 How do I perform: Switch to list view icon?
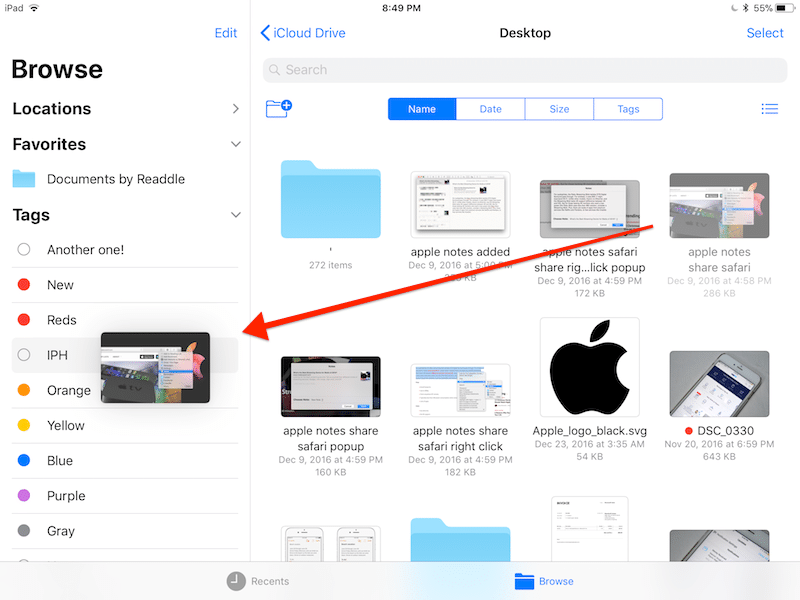[x=769, y=109]
